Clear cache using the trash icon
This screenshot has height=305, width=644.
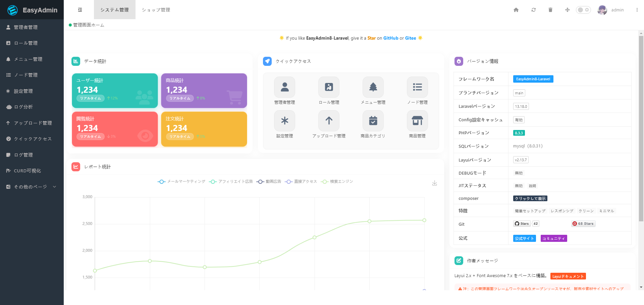point(550,10)
